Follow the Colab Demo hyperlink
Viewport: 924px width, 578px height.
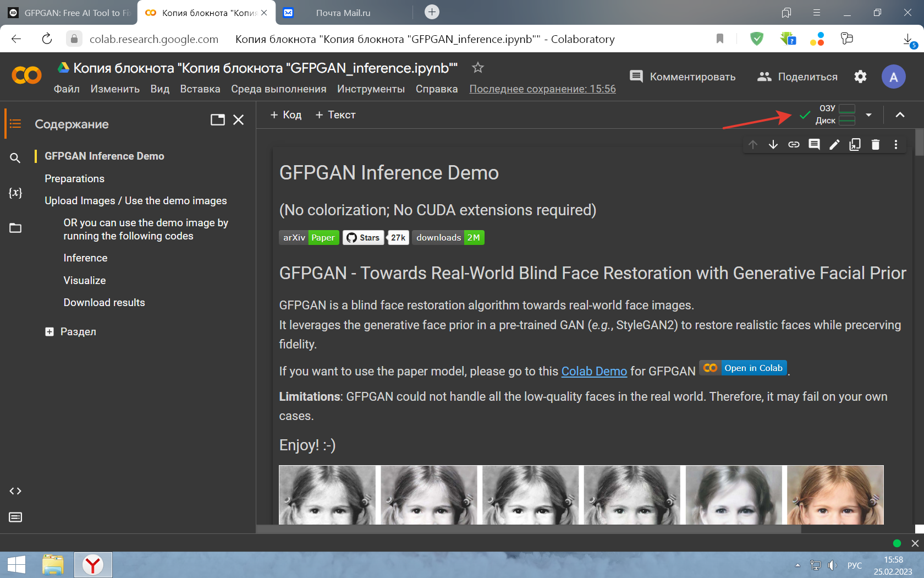[x=594, y=371]
